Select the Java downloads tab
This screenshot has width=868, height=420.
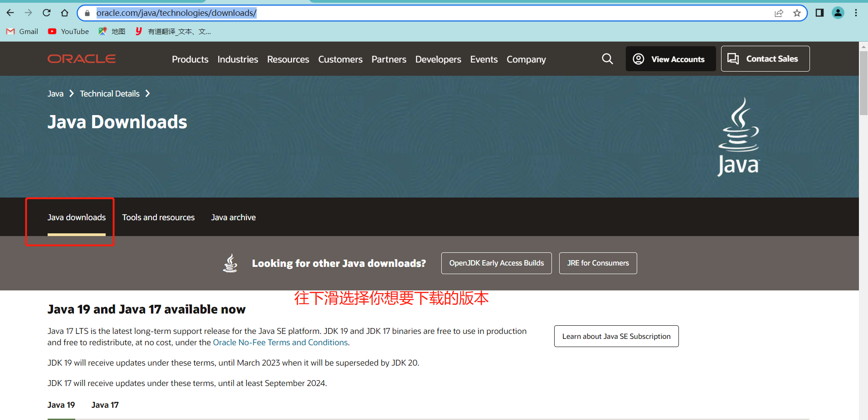tap(77, 217)
